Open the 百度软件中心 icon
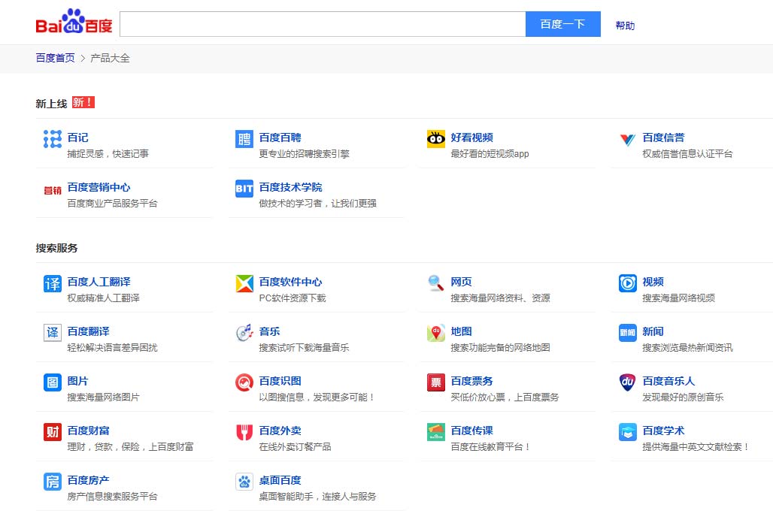Viewport: 773px width, 532px height. (x=244, y=284)
